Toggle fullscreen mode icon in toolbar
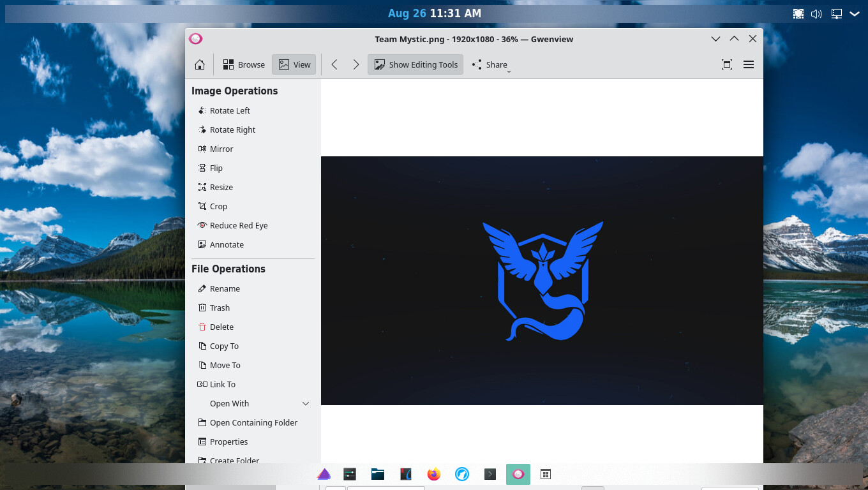The height and width of the screenshot is (490, 868). click(727, 64)
